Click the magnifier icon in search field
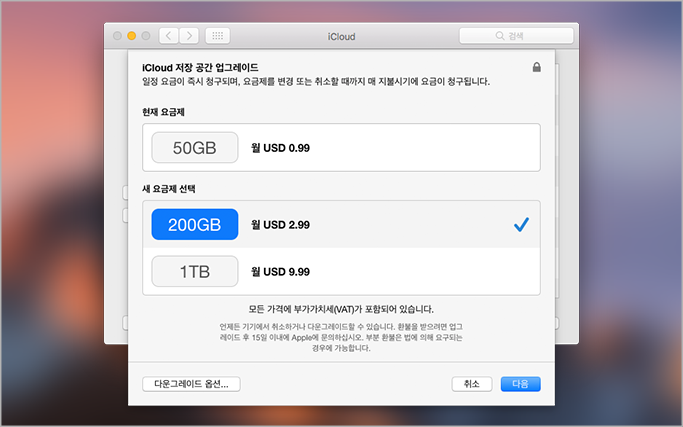 [x=500, y=36]
